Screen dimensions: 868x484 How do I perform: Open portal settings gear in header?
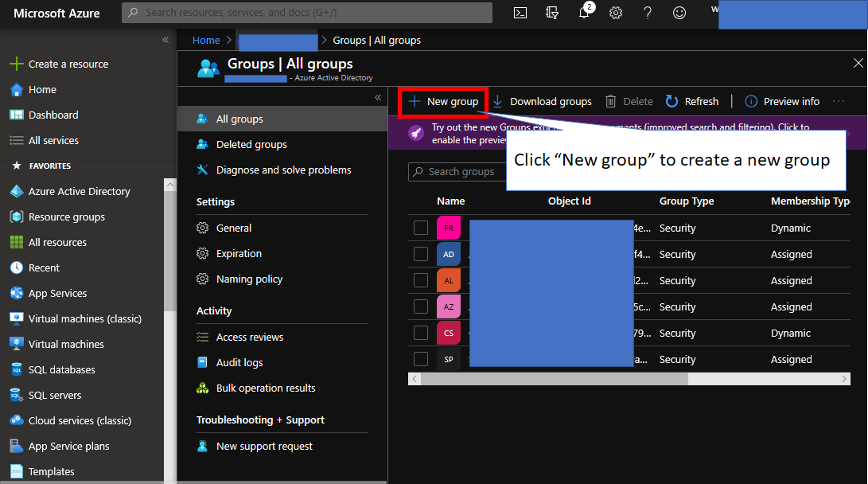coord(616,12)
